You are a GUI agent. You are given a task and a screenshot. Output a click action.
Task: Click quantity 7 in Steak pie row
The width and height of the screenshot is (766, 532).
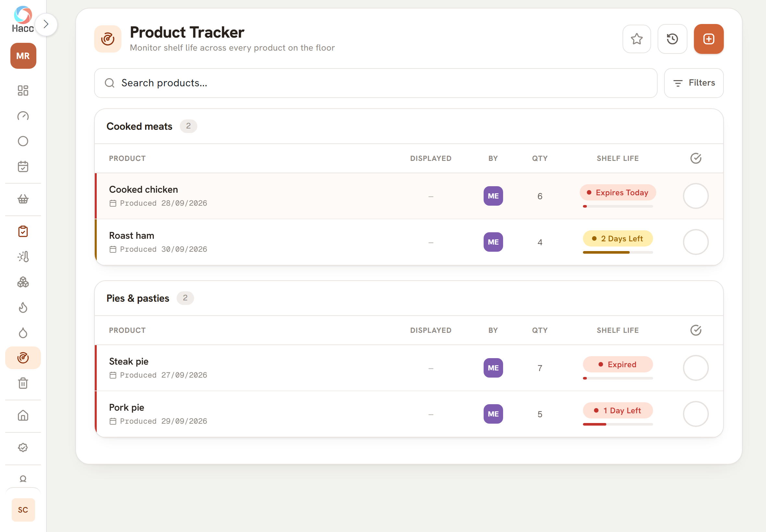click(539, 368)
